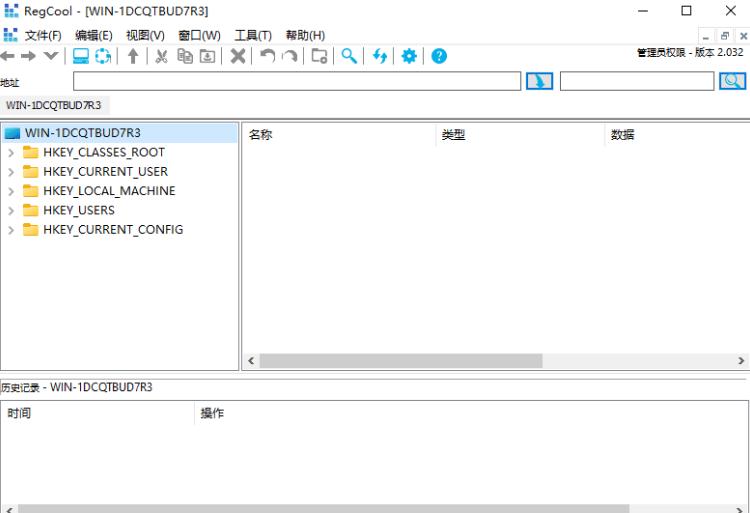This screenshot has height=513, width=750.
Task: Expand the HKEY_CURRENT_USER key
Action: 11,172
